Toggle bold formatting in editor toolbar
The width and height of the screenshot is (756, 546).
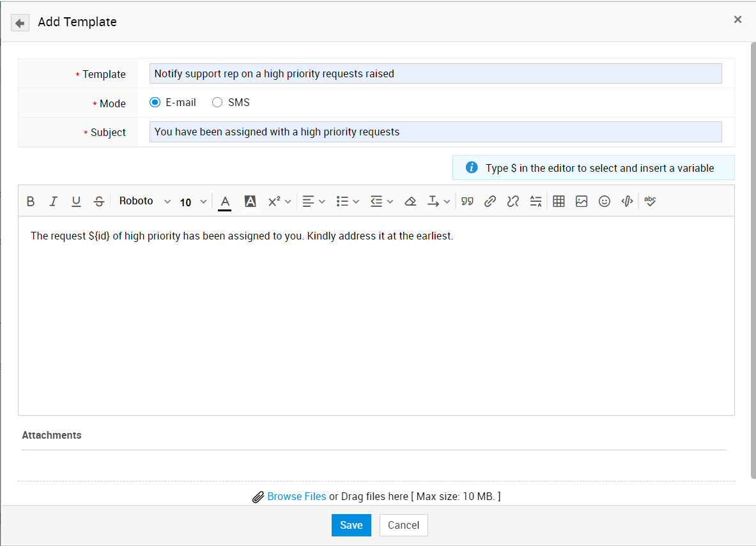point(31,201)
